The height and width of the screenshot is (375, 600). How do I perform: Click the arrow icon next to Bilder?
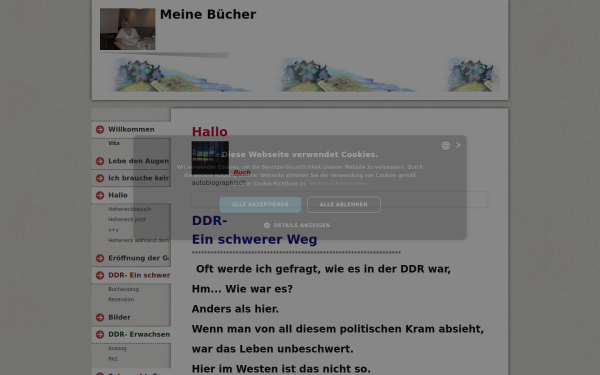100,318
